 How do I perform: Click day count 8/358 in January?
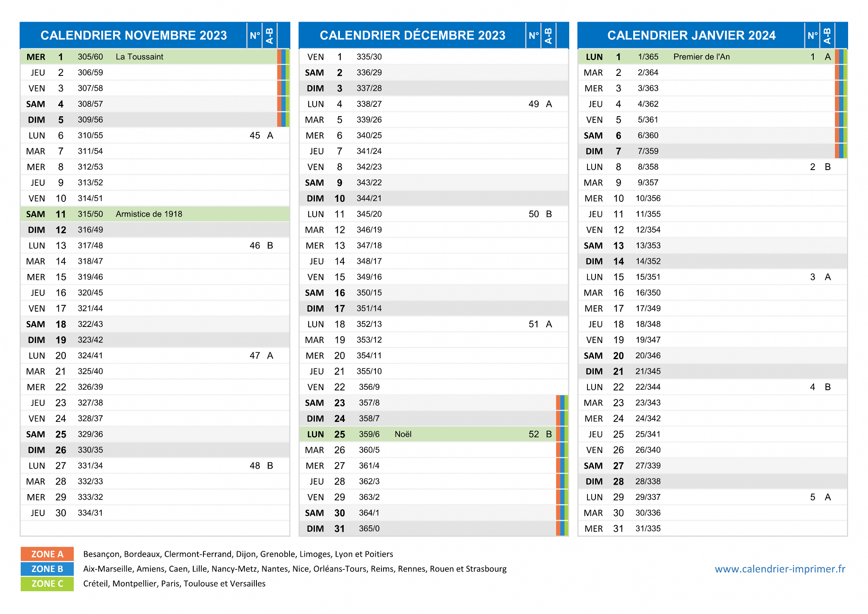click(648, 167)
